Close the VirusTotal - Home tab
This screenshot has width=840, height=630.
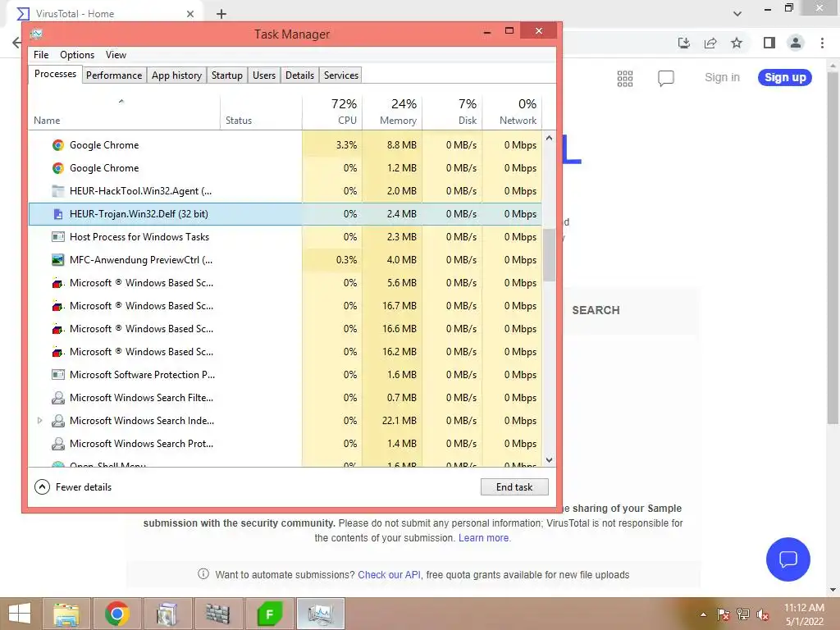tap(190, 14)
